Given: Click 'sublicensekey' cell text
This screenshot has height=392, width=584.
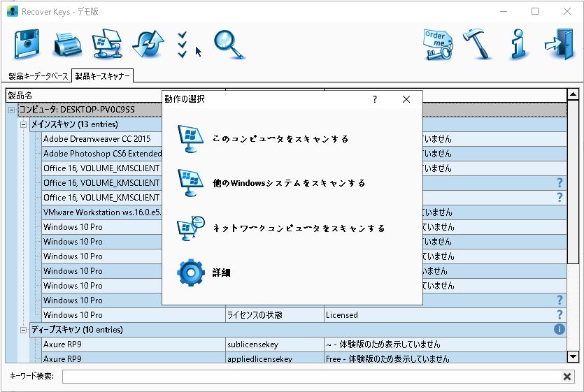Looking at the screenshot, I should click(x=252, y=344).
